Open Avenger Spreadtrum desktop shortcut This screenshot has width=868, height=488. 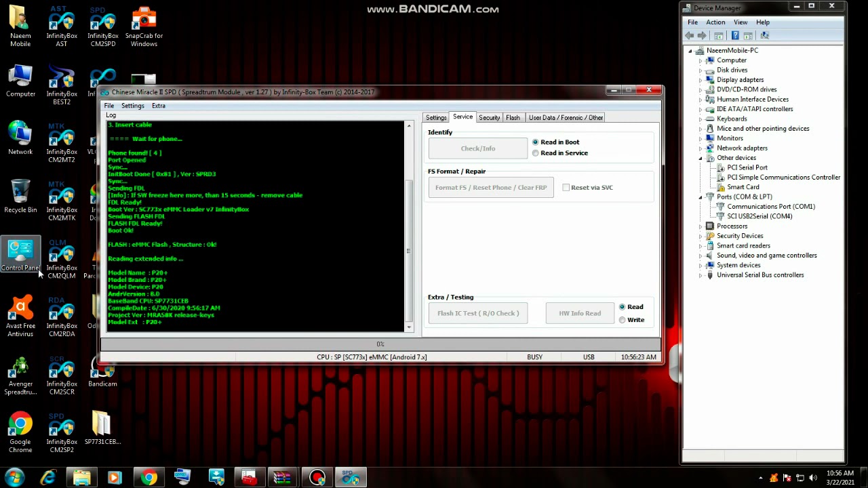coord(20,375)
